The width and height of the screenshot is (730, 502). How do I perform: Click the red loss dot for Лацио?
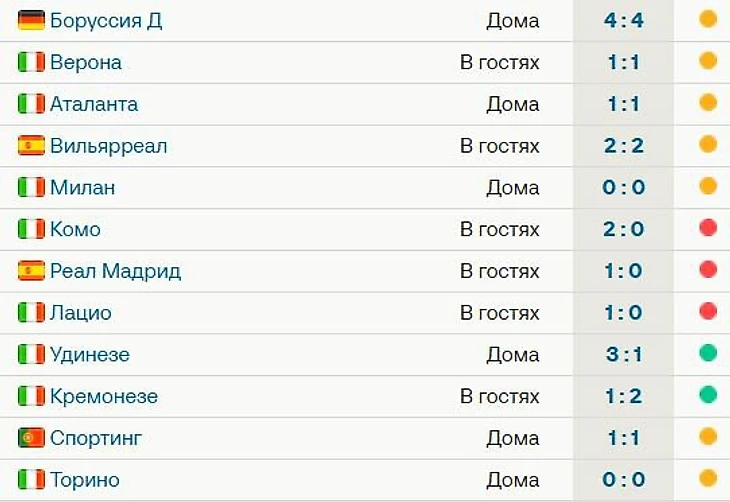click(x=708, y=311)
